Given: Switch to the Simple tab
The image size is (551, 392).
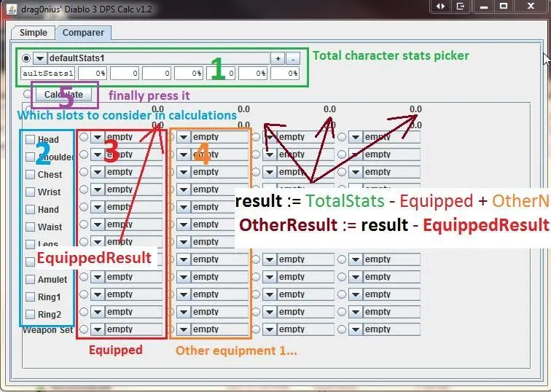Looking at the screenshot, I should pos(34,33).
